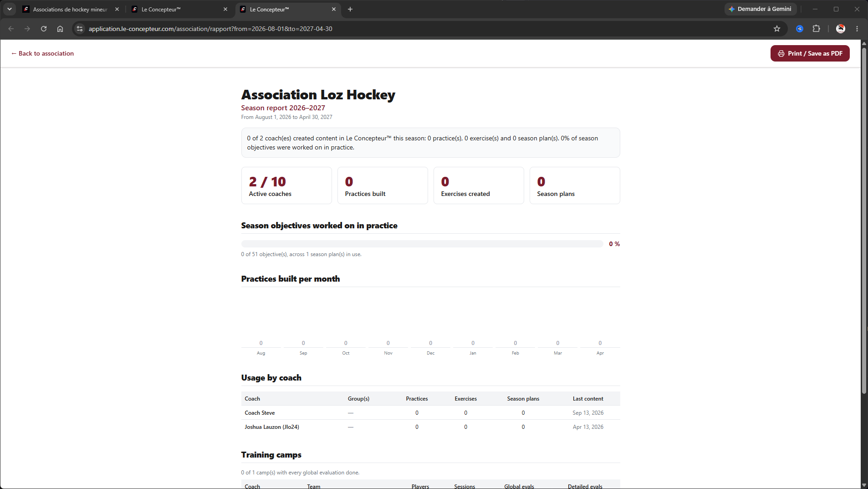Viewport: 868px width, 489px height.
Task: Click the Active coaches 2 / 10 card
Action: pyautogui.click(x=286, y=185)
